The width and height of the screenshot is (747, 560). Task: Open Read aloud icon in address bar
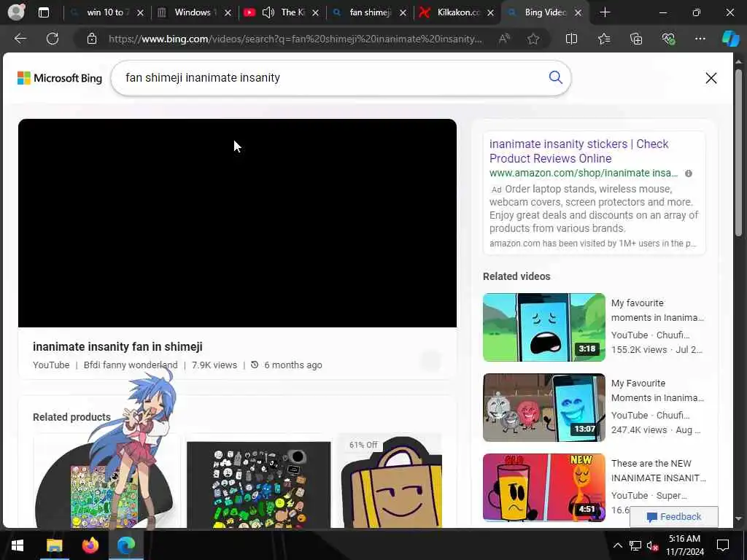point(504,39)
